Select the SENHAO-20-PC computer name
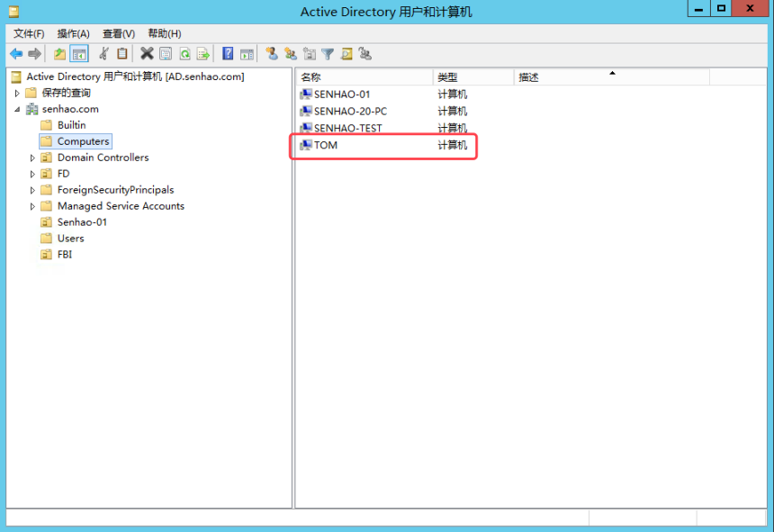This screenshot has height=532, width=774. 350,112
